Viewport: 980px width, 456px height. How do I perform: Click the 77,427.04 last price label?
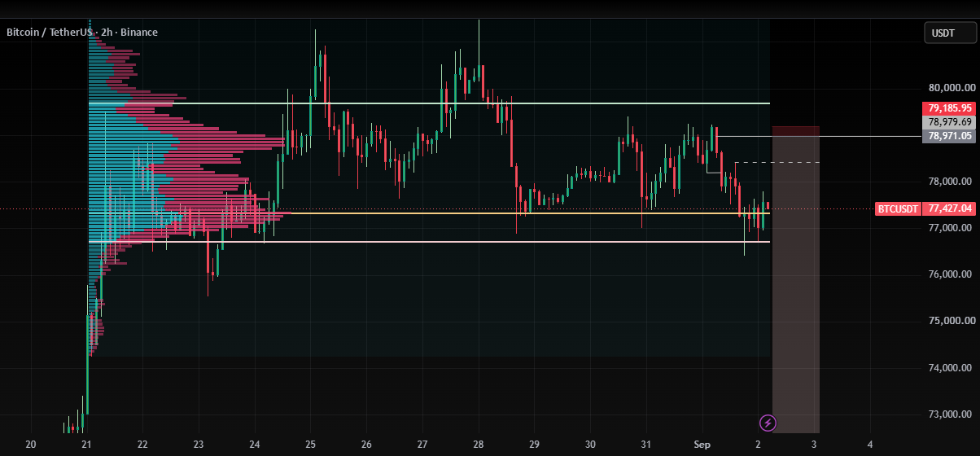[x=949, y=209]
